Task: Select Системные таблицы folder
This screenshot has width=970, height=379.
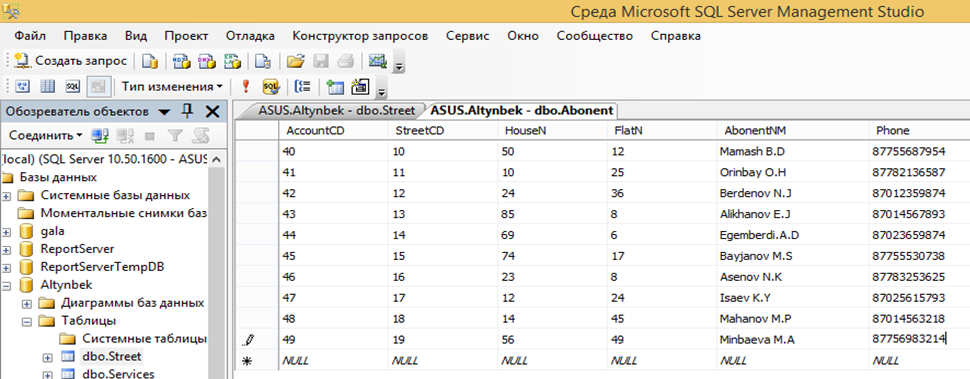Action: point(144,339)
